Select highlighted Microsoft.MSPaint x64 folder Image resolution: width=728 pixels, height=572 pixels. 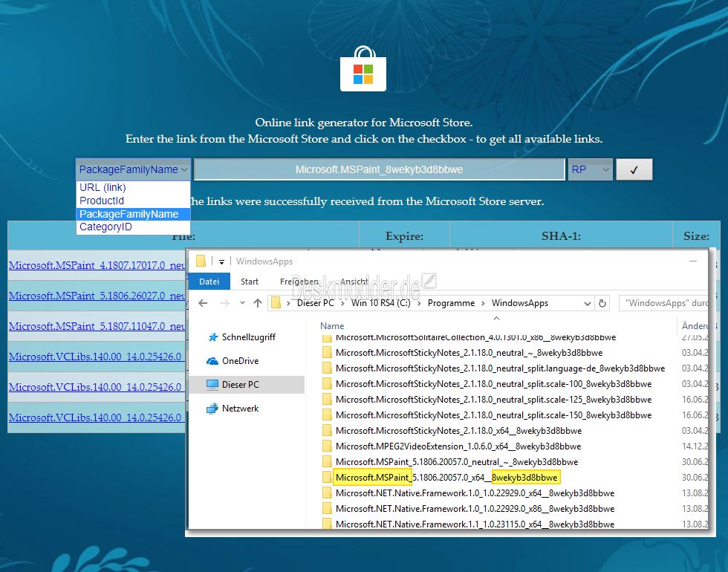(446, 477)
